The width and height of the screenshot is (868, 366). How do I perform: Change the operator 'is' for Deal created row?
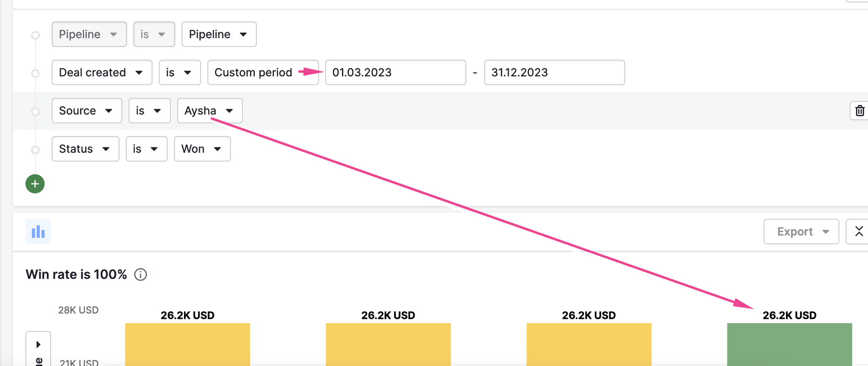tap(180, 72)
